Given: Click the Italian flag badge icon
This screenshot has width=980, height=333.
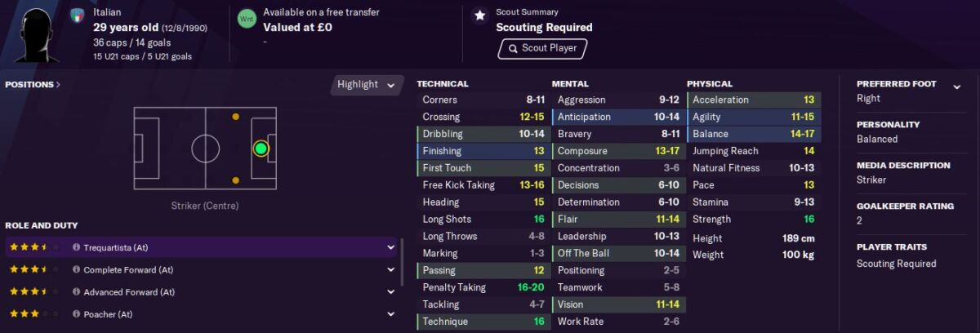Looking at the screenshot, I should click(x=78, y=15).
